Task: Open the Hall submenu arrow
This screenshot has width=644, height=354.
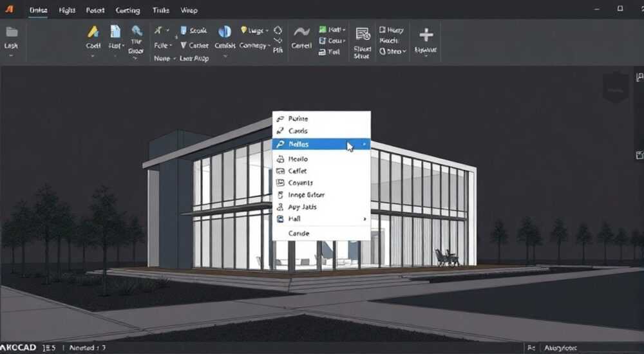Action: pos(365,219)
